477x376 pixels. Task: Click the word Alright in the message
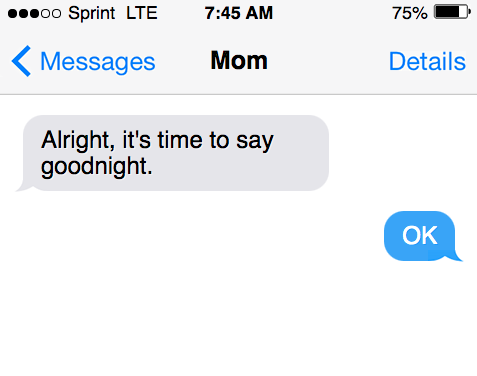pyautogui.click(x=78, y=140)
